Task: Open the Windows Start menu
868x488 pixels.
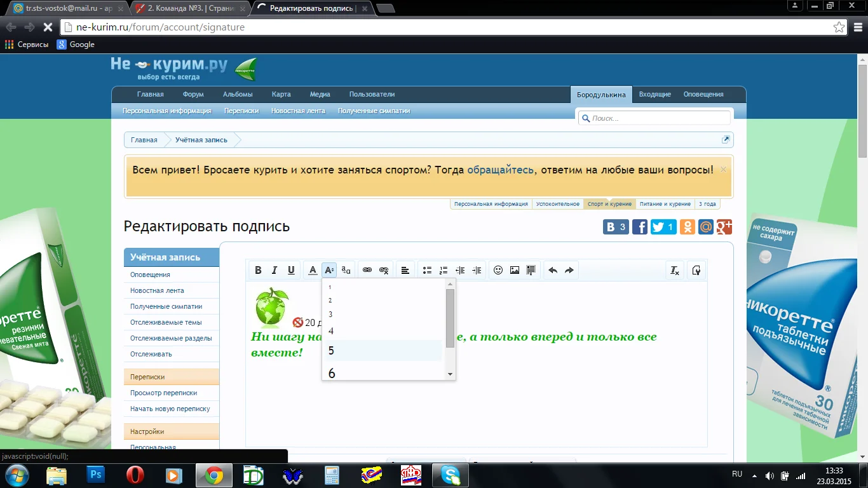Action: pos(16,475)
